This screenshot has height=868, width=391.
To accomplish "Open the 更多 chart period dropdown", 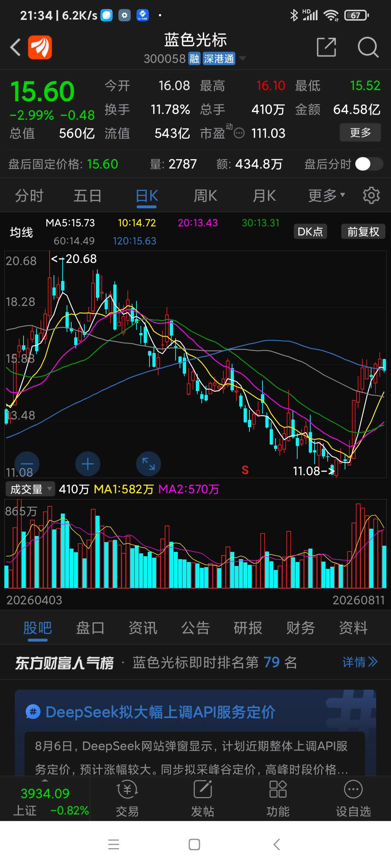I will (x=327, y=196).
